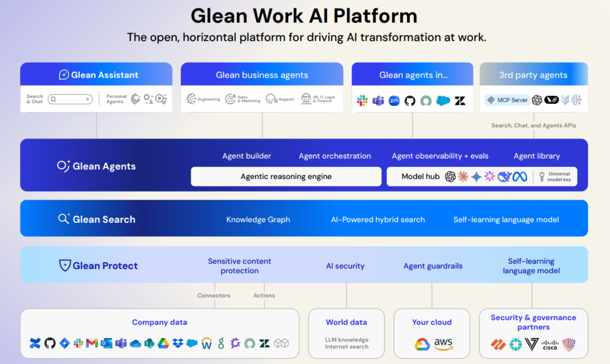Screen dimensions: 610x364
Task: Click the Glean Assistant header tab
Action: coord(96,75)
